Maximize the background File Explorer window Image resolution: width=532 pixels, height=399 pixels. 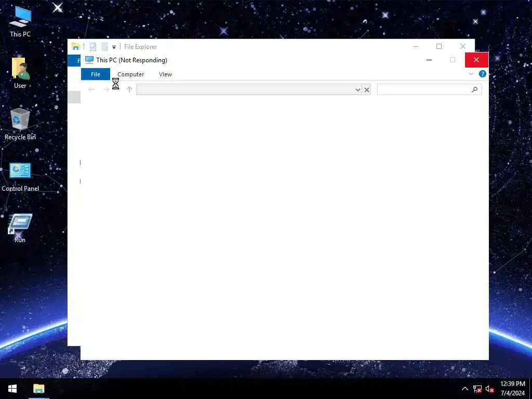point(439,46)
